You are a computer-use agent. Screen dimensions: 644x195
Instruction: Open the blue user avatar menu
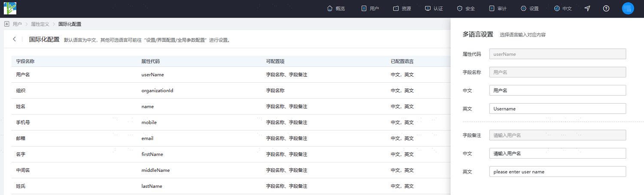pos(628,9)
